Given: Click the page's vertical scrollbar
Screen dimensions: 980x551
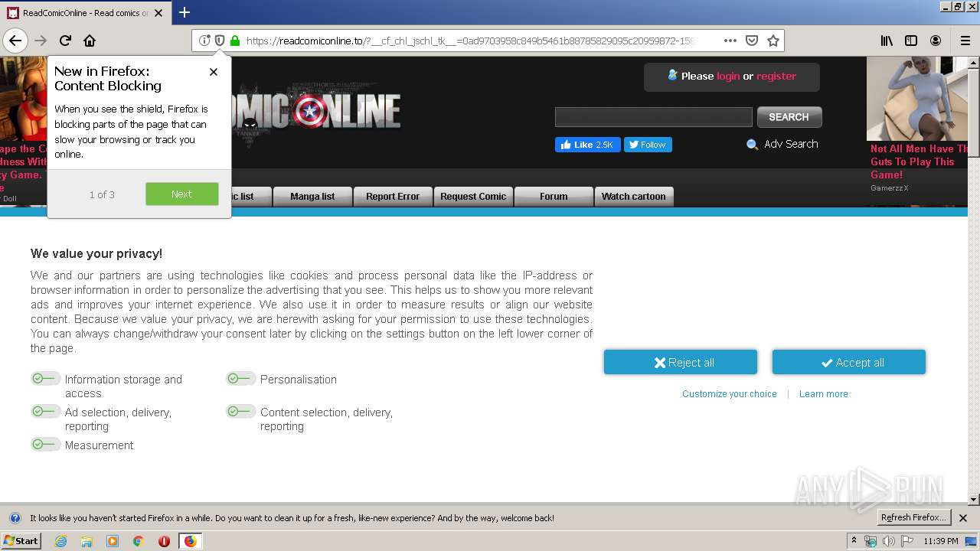Looking at the screenshot, I should click(x=974, y=280).
